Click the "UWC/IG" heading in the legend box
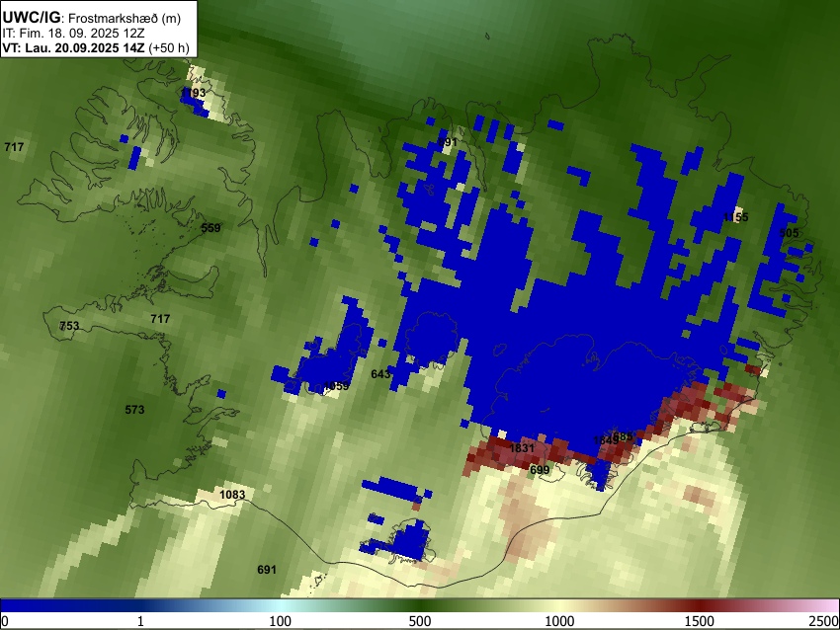840x630 pixels. pos(32,18)
